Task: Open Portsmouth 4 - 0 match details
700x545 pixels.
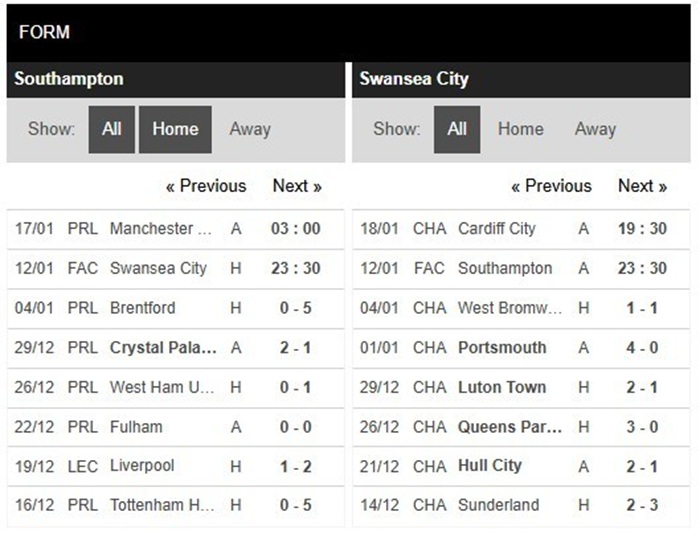Action: (x=520, y=348)
